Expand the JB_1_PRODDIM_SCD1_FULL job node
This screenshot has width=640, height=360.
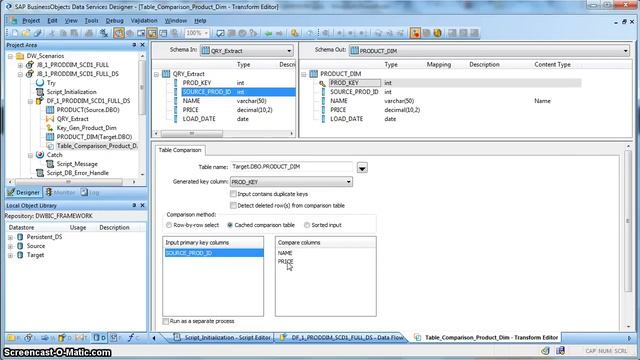pyautogui.click(x=20, y=65)
